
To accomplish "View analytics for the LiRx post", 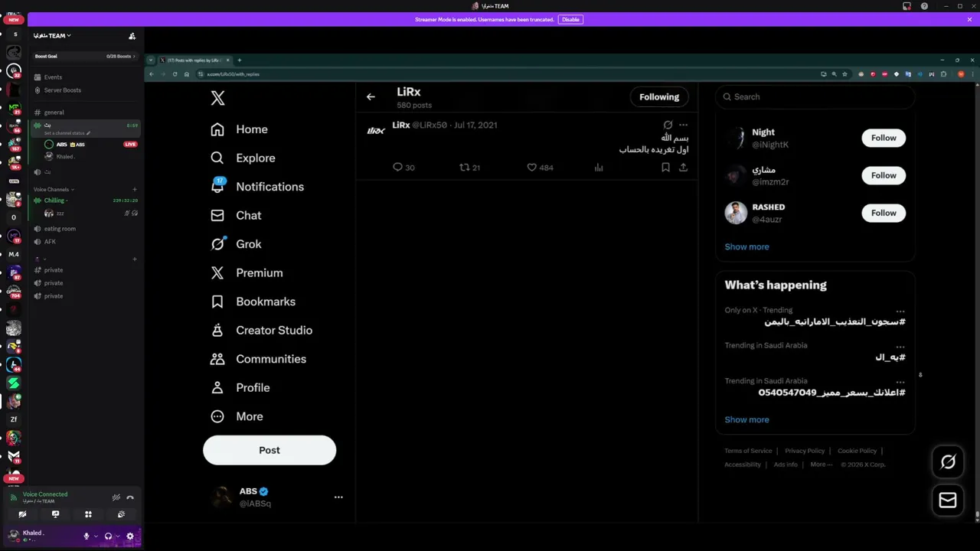I will pos(599,167).
